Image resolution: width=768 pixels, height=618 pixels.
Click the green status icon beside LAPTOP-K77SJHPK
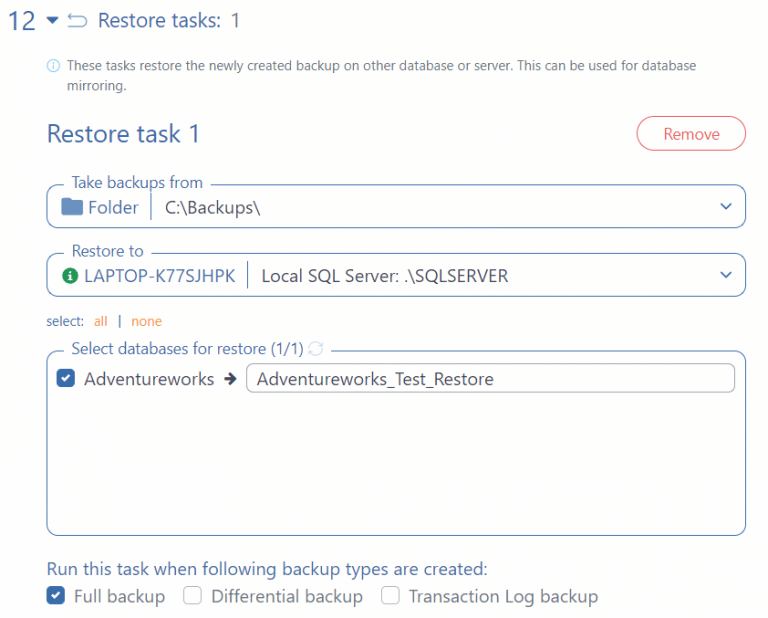tap(69, 276)
